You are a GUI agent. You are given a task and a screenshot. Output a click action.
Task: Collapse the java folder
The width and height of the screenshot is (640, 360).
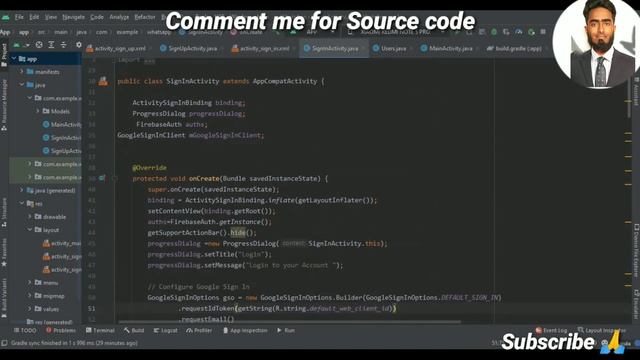coord(22,85)
